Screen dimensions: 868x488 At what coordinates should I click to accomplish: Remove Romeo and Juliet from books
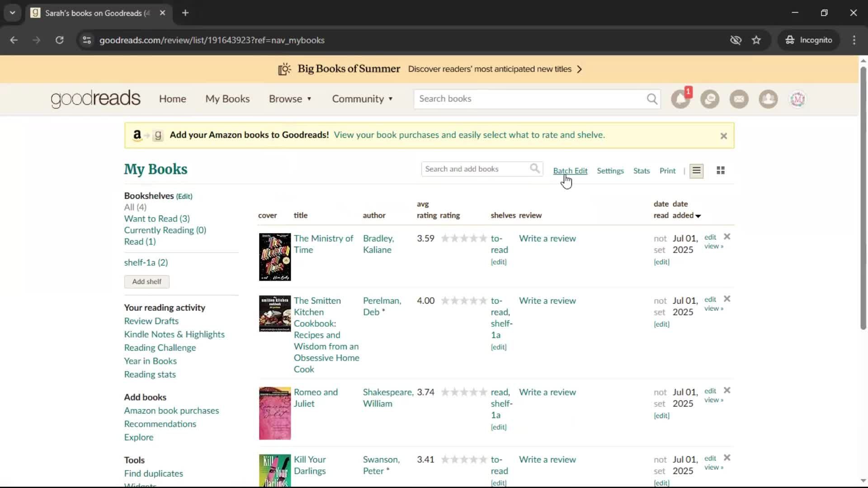coord(727,390)
